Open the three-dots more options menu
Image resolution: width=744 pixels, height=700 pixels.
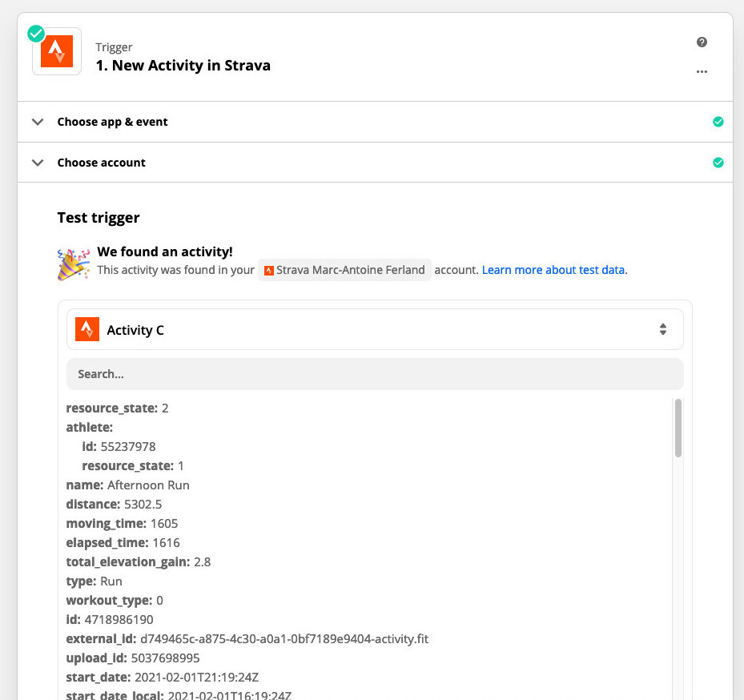coord(702,71)
